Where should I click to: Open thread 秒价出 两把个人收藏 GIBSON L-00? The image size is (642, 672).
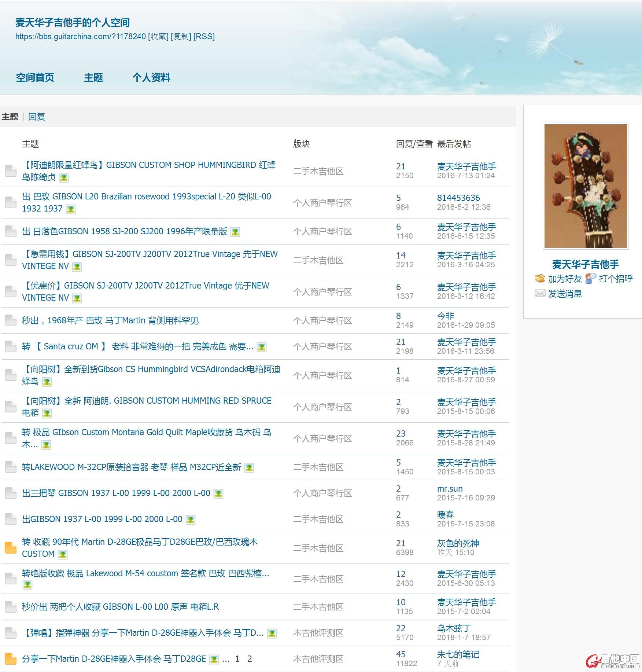pyautogui.click(x=121, y=607)
